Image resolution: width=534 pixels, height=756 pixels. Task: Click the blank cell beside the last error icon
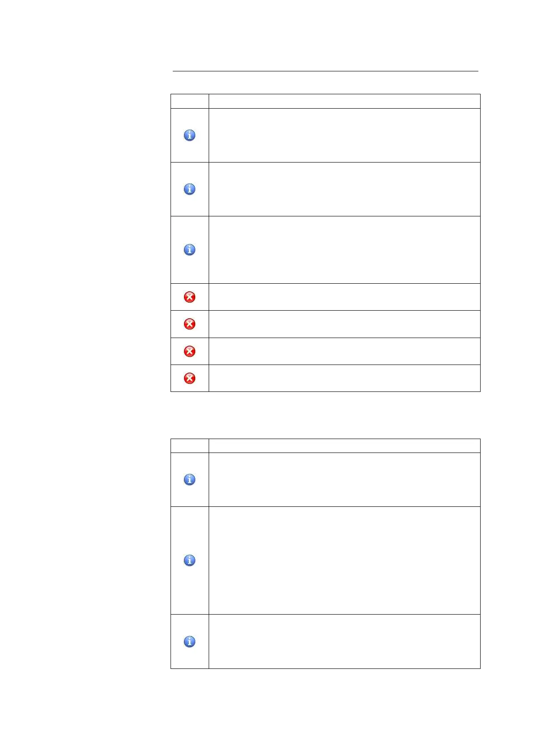point(344,378)
